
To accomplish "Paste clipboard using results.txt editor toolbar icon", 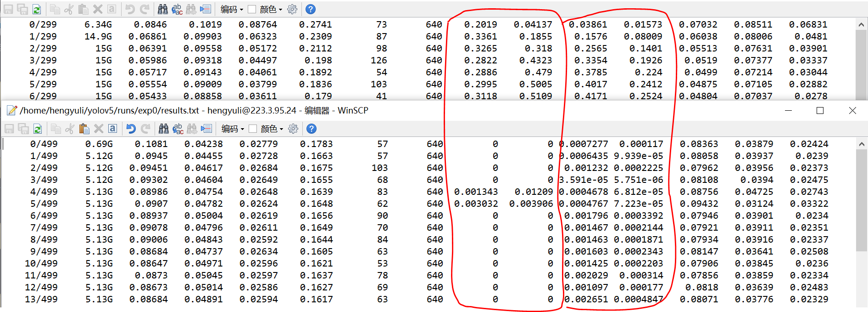I will tap(84, 129).
